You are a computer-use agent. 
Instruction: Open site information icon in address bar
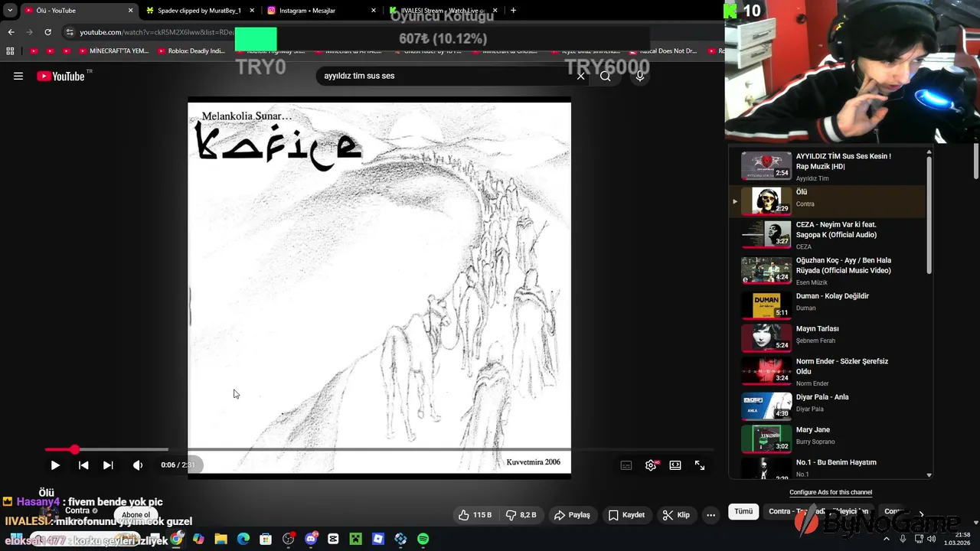[x=70, y=32]
